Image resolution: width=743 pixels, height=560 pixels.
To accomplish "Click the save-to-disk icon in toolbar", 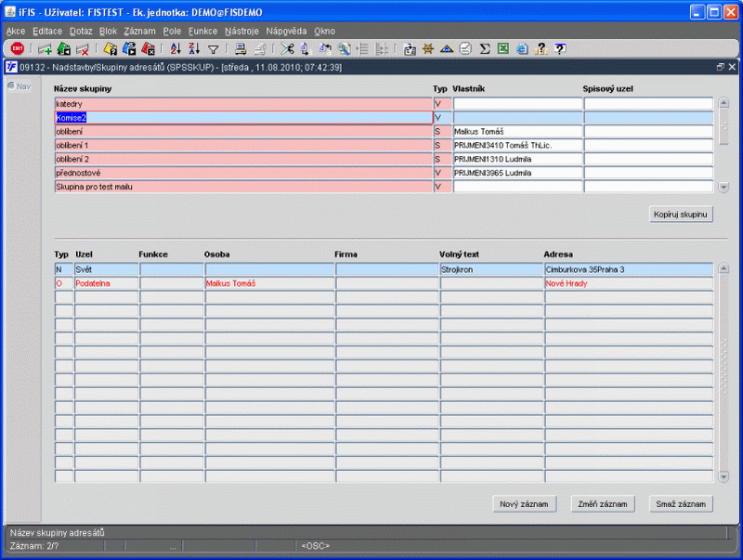I will pos(410,48).
